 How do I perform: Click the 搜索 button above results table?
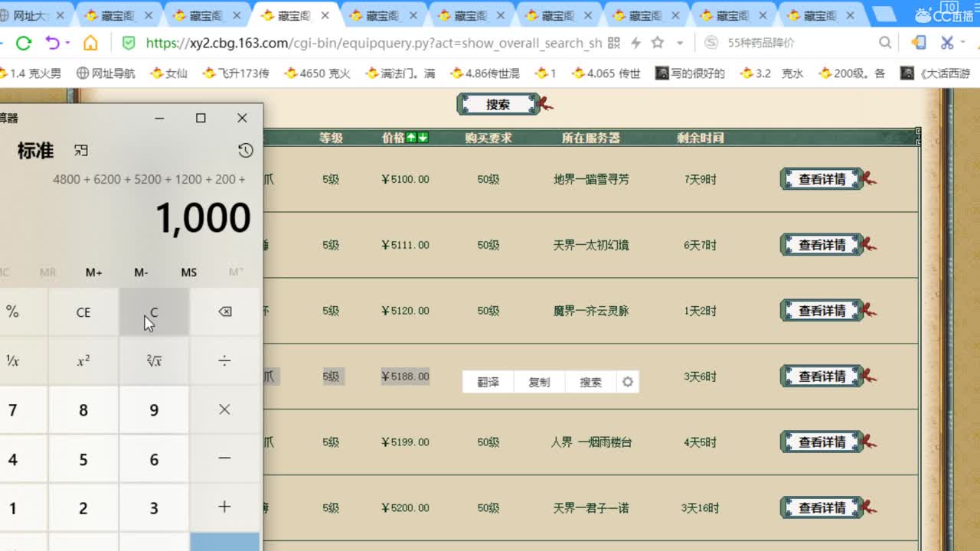[498, 105]
